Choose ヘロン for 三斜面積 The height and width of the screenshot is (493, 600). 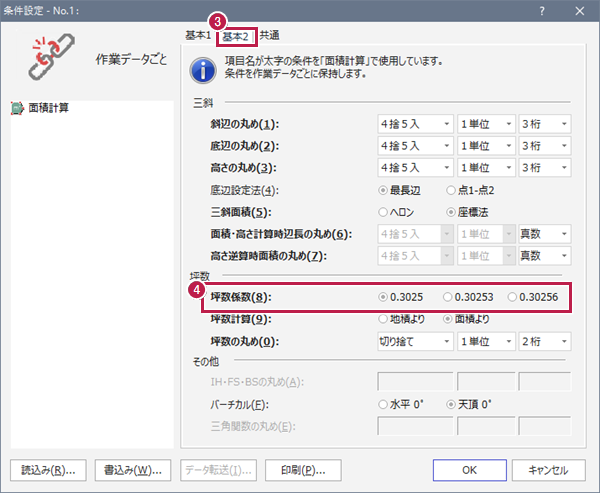[384, 211]
